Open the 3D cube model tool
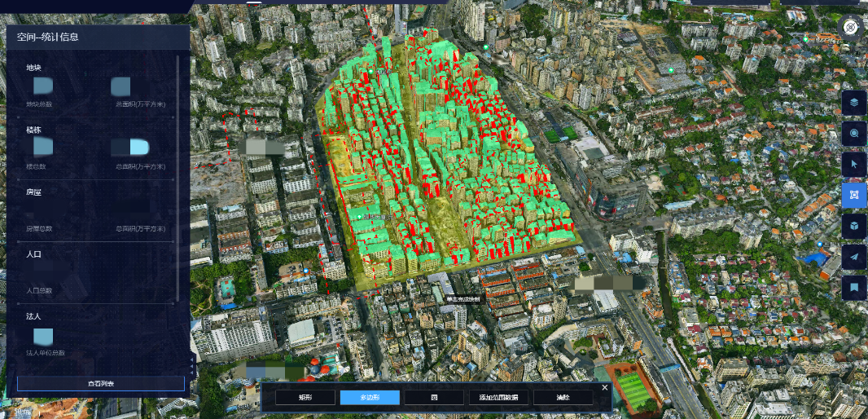Viewport: 868px width, 419px height. pos(854,226)
